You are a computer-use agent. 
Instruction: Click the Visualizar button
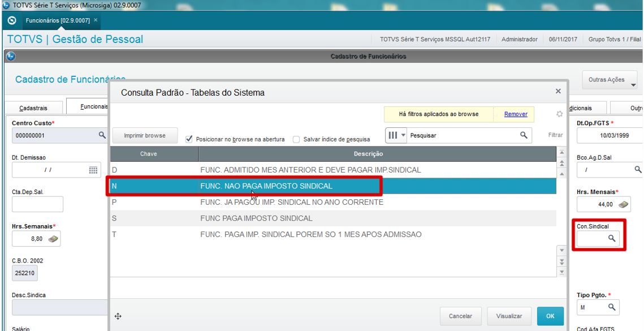coord(509,316)
